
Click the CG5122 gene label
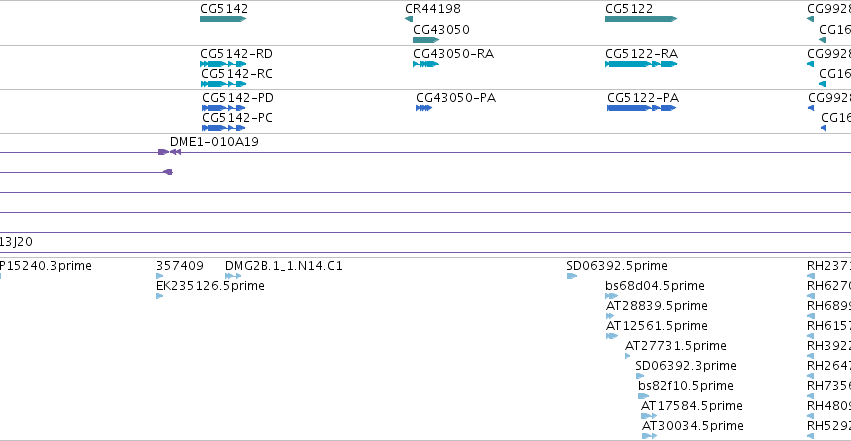click(629, 9)
